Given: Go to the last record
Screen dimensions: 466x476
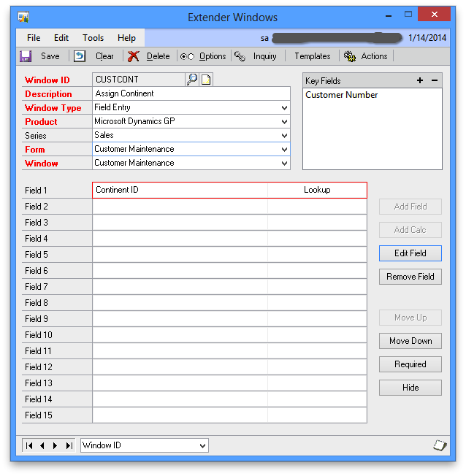Looking at the screenshot, I should coord(69,445).
